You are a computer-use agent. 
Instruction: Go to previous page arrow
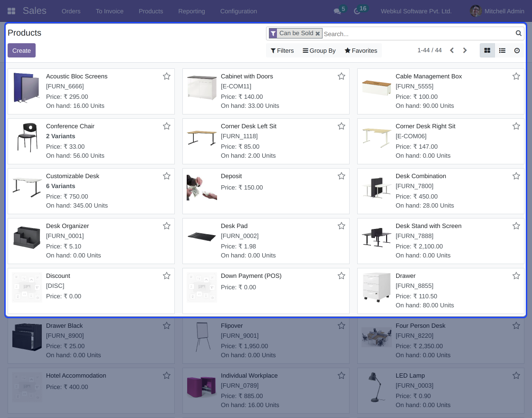[452, 50]
